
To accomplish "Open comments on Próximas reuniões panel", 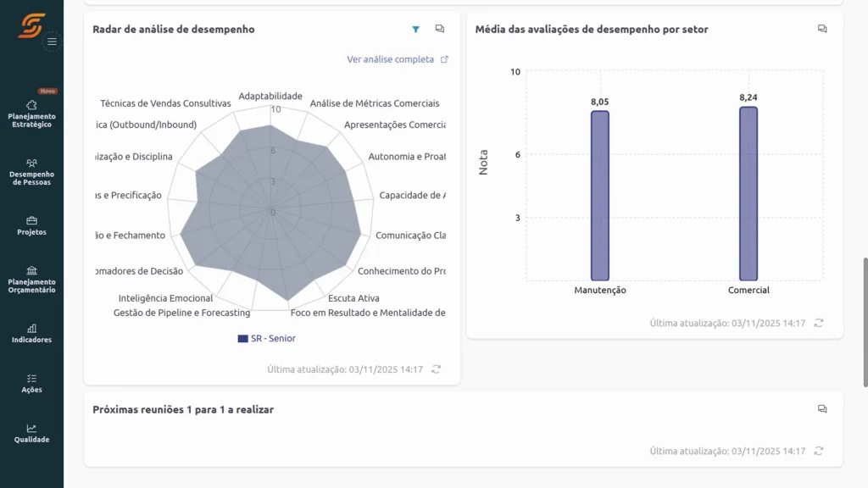I will point(821,408).
